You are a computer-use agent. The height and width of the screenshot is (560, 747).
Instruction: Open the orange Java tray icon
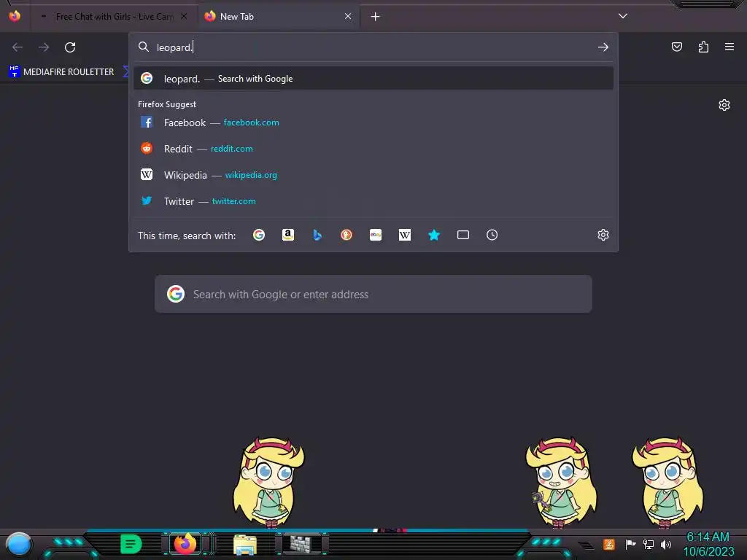609,544
